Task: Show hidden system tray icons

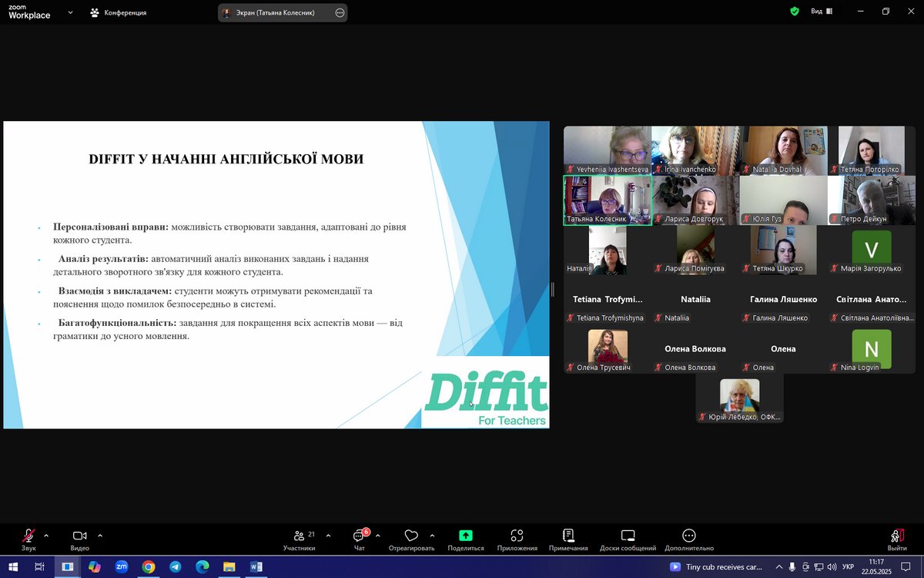Action: [x=779, y=567]
